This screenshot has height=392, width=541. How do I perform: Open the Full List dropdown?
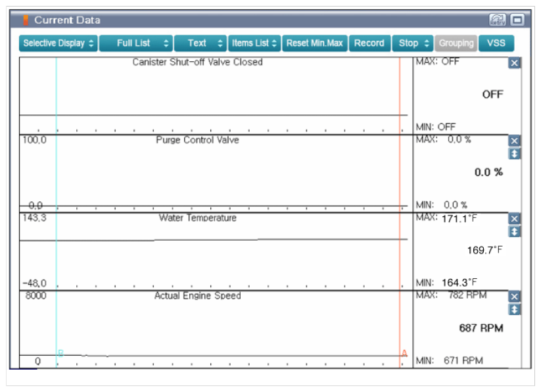(x=136, y=43)
